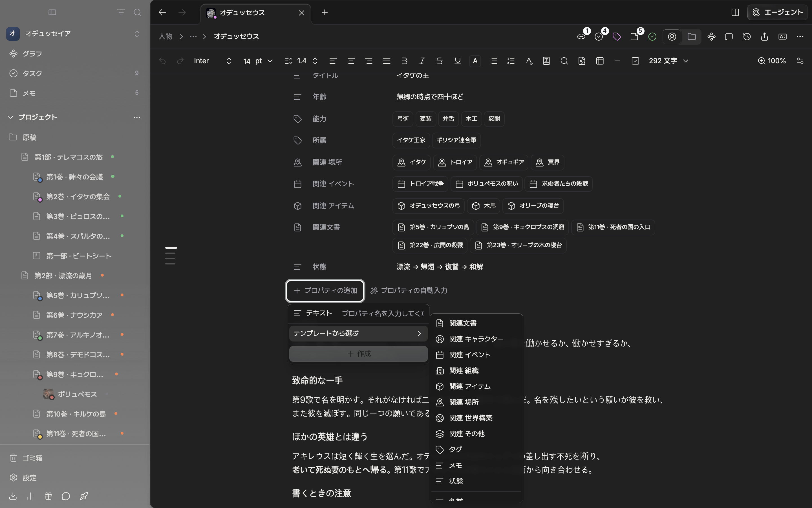
Task: Open the Inter font dropdown
Action: click(213, 61)
